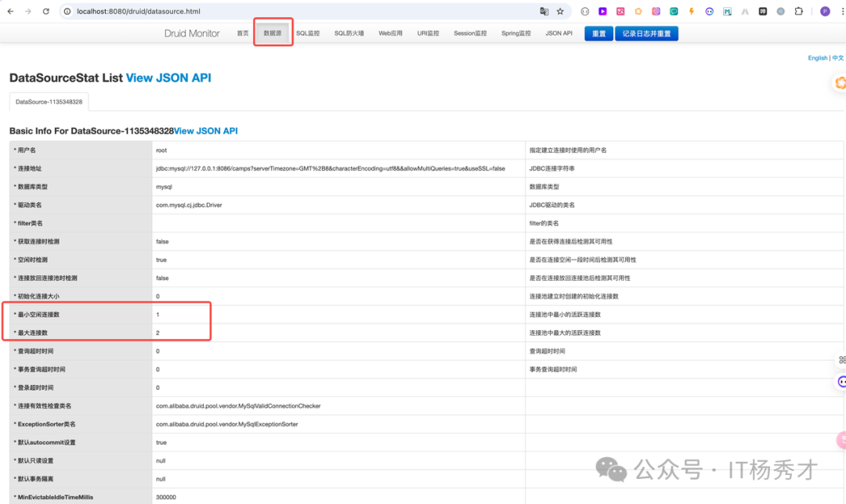The width and height of the screenshot is (846, 504).
Task: Open the Spring监控 tab
Action: (515, 34)
